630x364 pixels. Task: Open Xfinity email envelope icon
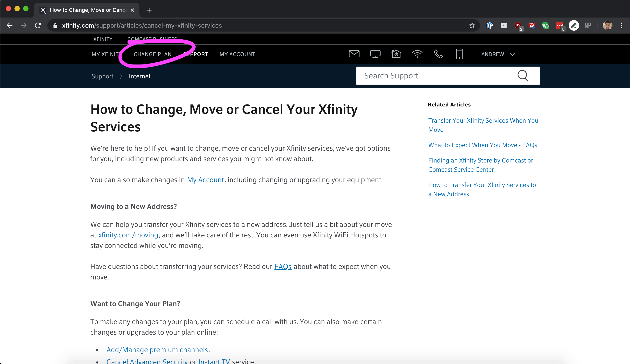pos(354,54)
